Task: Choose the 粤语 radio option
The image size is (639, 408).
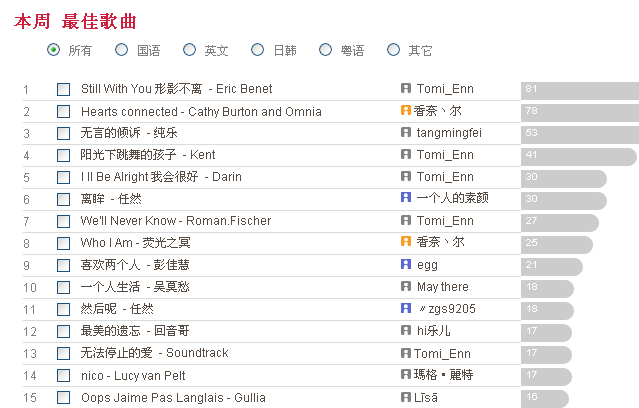Action: pyautogui.click(x=325, y=50)
